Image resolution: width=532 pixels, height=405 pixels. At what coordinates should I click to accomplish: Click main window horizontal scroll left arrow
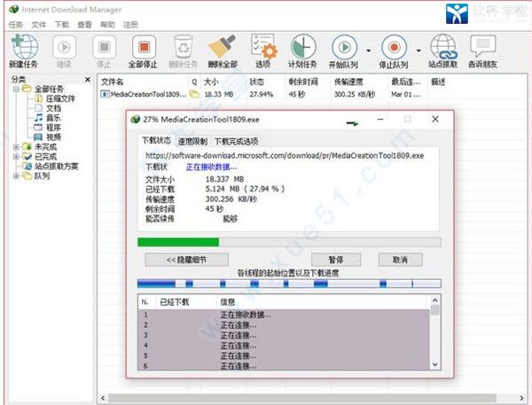click(x=103, y=398)
